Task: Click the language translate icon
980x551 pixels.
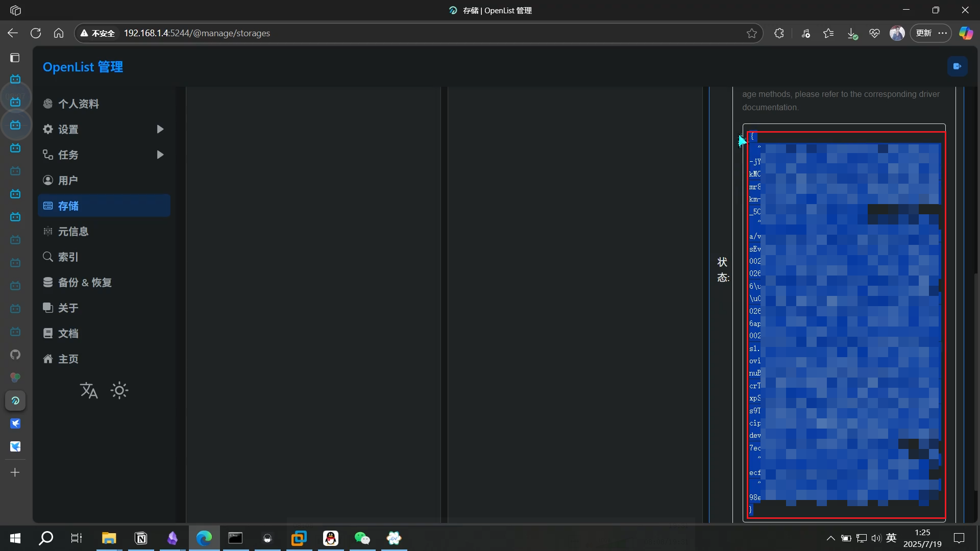Action: tap(89, 391)
